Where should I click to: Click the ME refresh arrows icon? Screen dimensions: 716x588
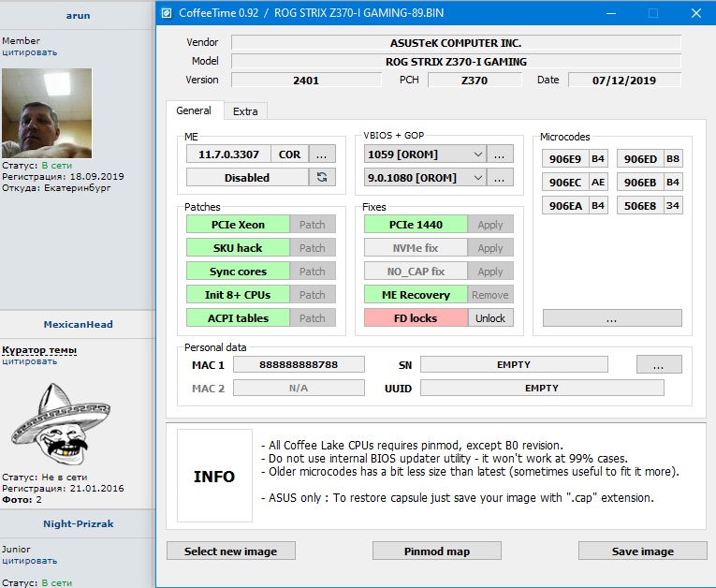pyautogui.click(x=322, y=177)
